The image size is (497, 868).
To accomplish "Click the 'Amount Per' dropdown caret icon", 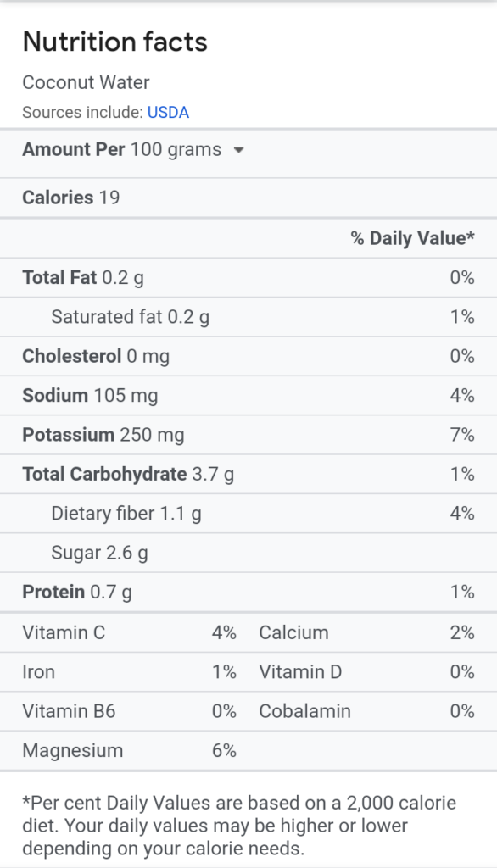I will coord(238,150).
